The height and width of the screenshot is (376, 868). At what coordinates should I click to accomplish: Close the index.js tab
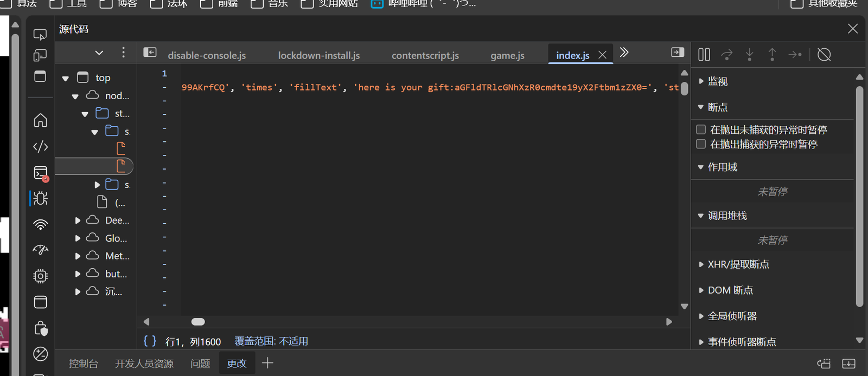602,55
